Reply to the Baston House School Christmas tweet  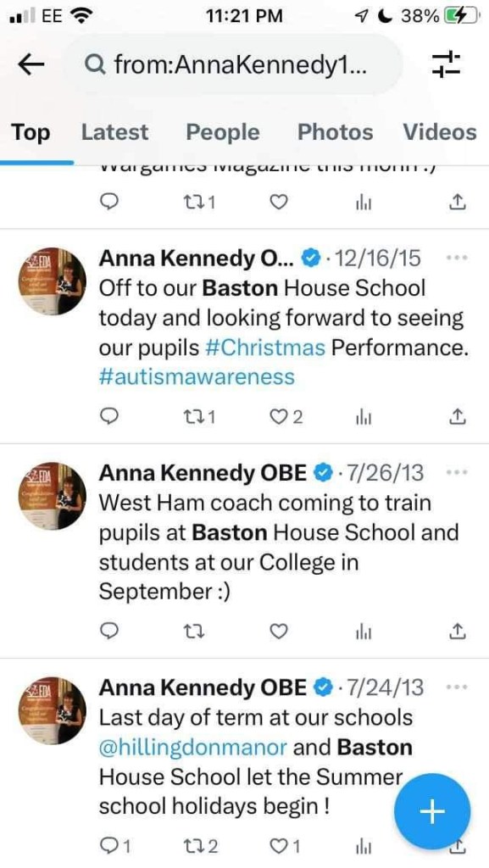point(109,416)
